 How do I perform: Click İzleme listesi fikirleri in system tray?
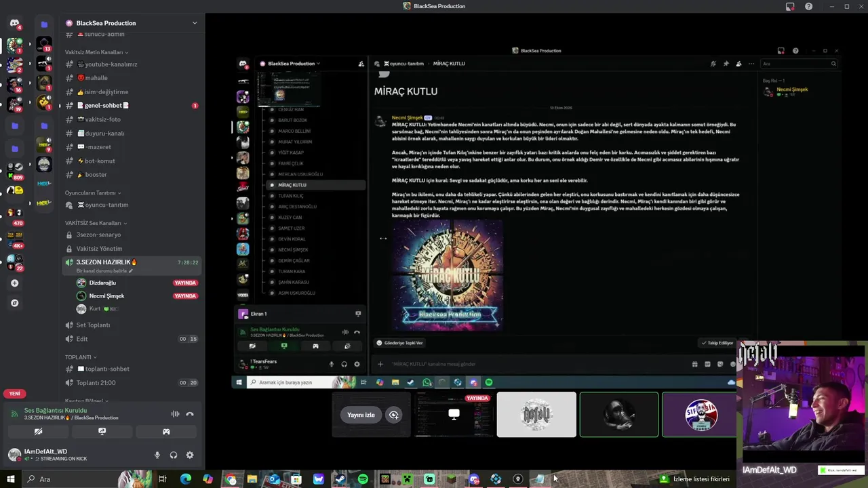click(x=694, y=479)
